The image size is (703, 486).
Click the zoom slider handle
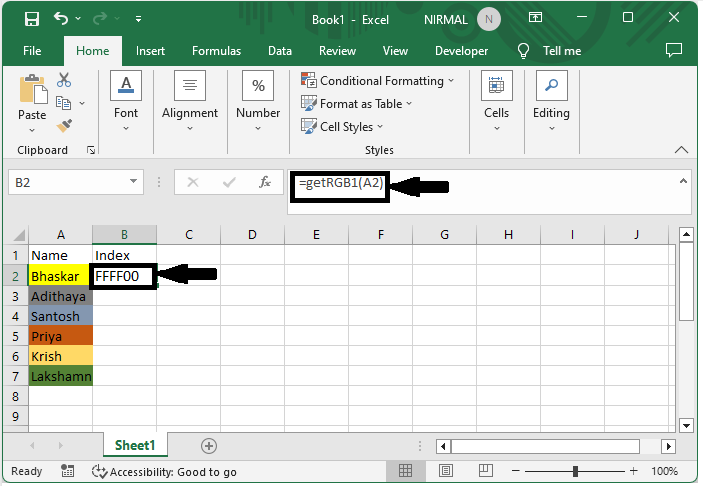click(575, 471)
